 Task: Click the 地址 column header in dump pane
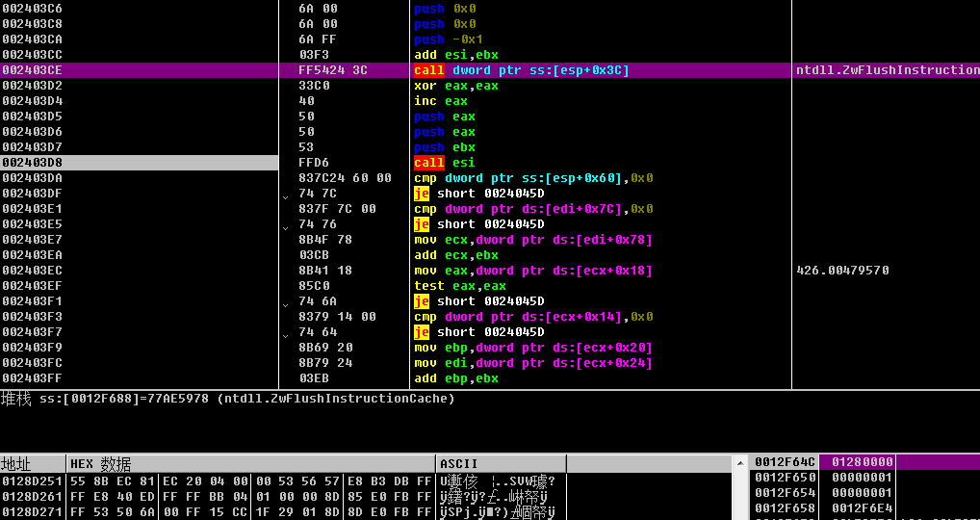[33, 464]
